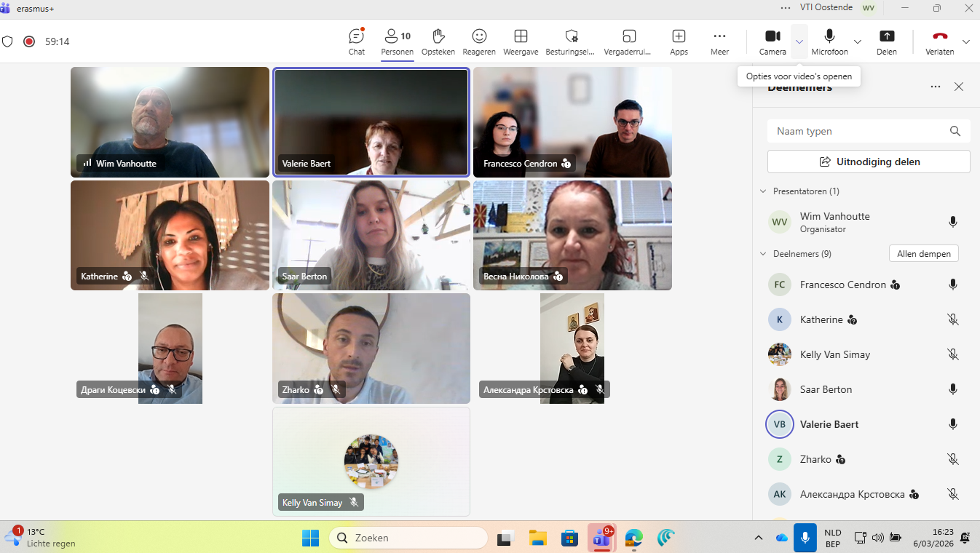This screenshot has height=553, width=980.
Task: Click the Wim Vanhoutte video tile
Action: (170, 122)
